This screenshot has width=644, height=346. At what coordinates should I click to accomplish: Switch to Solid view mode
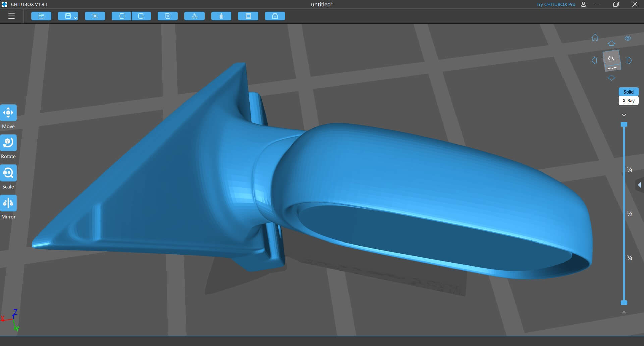pyautogui.click(x=628, y=92)
